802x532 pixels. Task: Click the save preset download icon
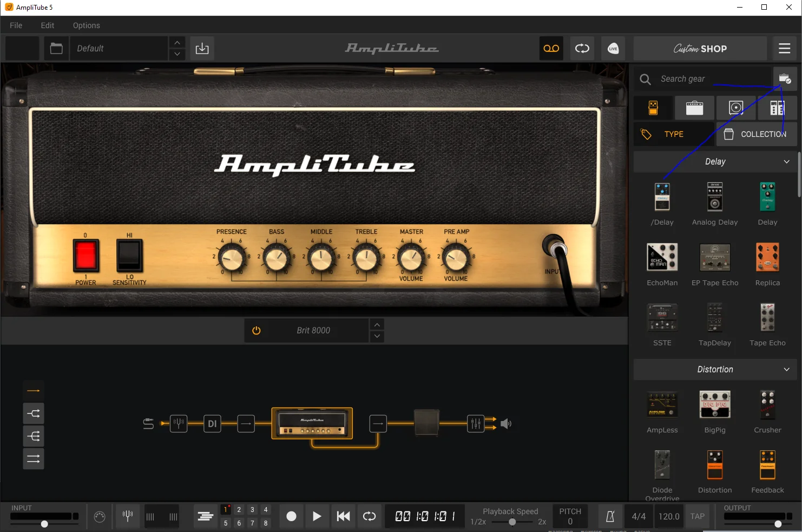202,48
